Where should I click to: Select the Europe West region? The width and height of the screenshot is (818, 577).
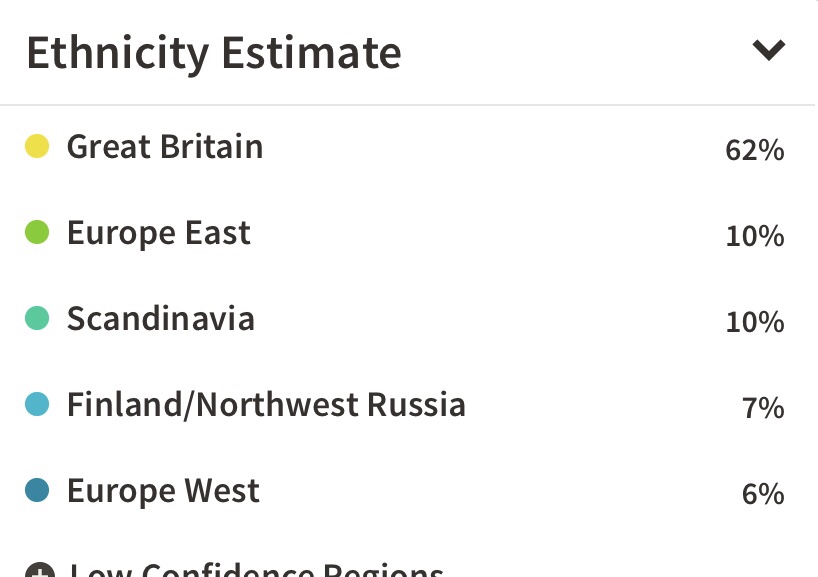pyautogui.click(x=163, y=492)
